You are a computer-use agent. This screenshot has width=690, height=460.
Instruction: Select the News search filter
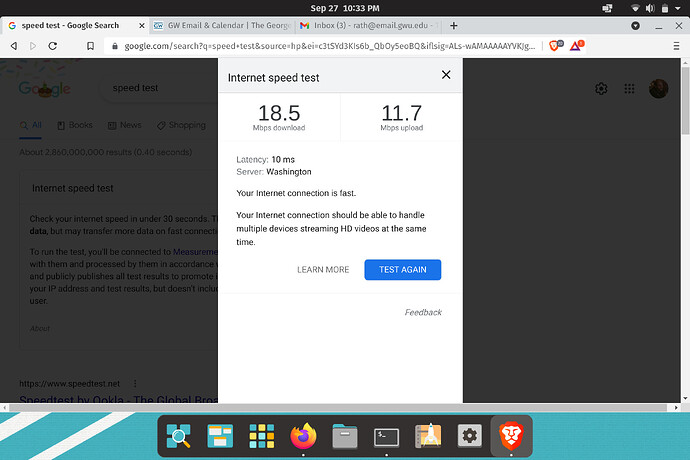coord(125,125)
